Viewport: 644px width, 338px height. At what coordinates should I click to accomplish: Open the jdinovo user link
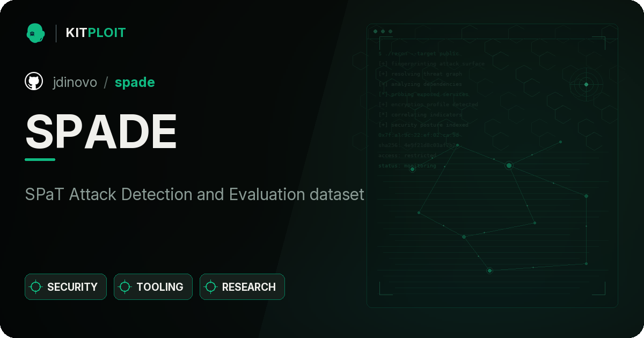tap(75, 82)
